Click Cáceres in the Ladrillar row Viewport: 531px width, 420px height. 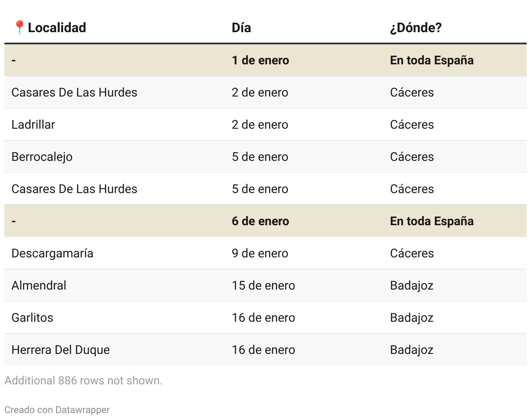pos(412,125)
